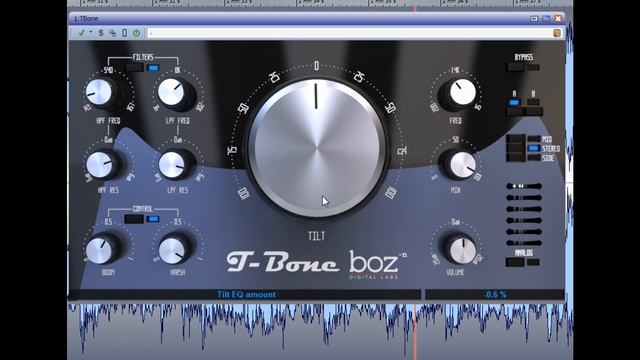Screen dimensions: 640x360
Task: Adjust the LPF FREQ knob
Action: coord(171,92)
